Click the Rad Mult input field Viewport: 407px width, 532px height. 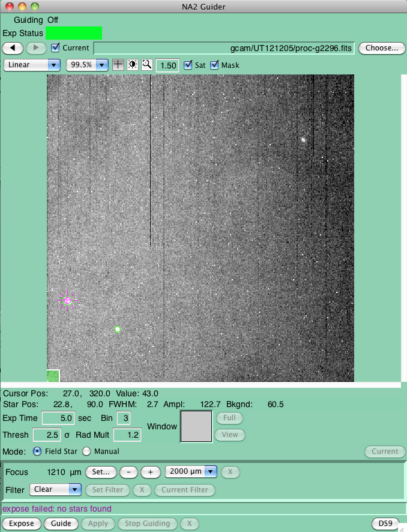point(127,435)
